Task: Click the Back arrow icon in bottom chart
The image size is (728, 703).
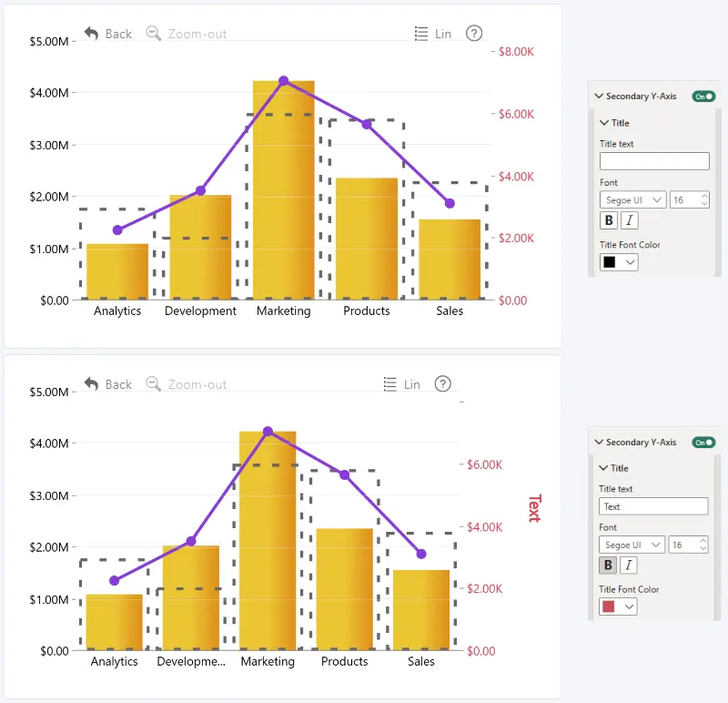Action: pos(92,384)
